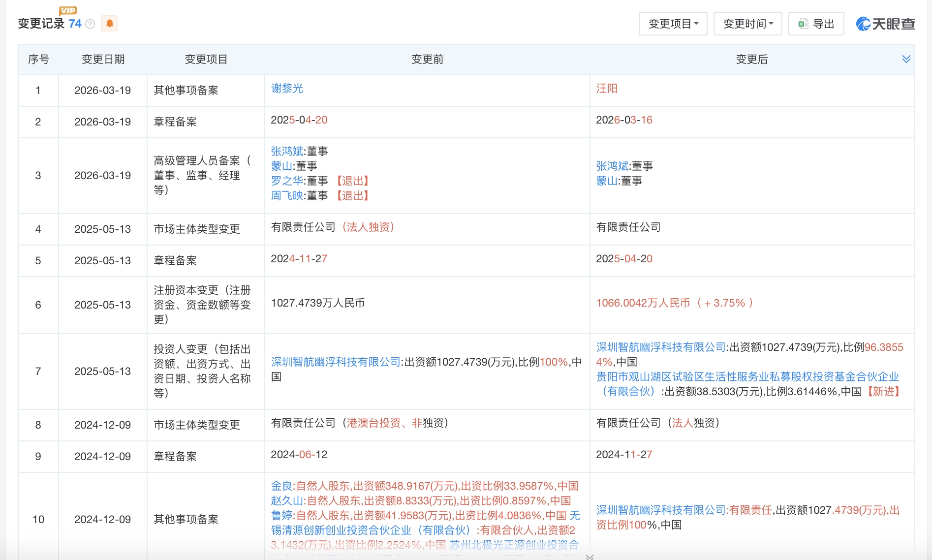Open the 汪阳 person link
This screenshot has height=560, width=932.
[607, 89]
